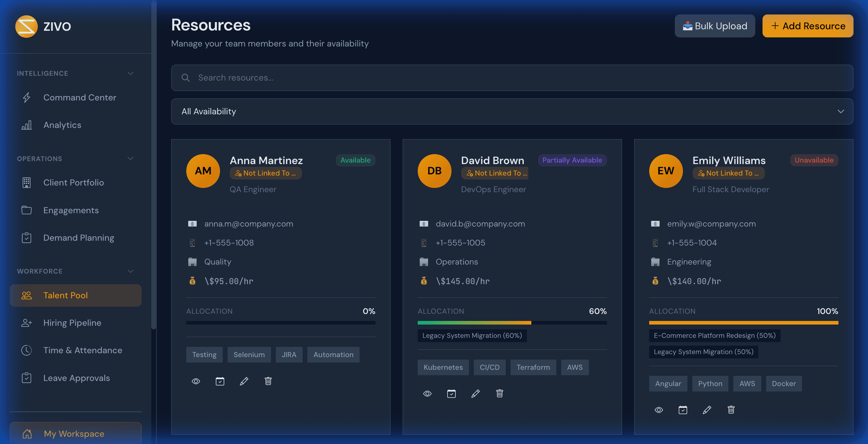This screenshot has width=868, height=444.
Task: Click the eye icon on David Brown's card
Action: coord(427,394)
